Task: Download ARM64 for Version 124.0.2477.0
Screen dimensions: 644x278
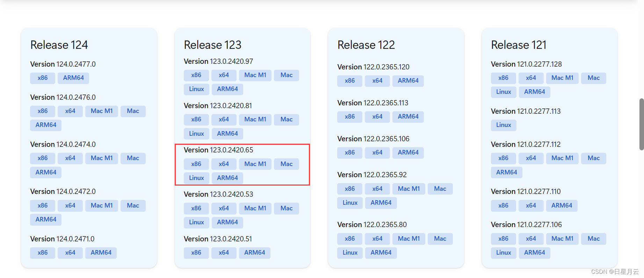Action: tap(73, 78)
